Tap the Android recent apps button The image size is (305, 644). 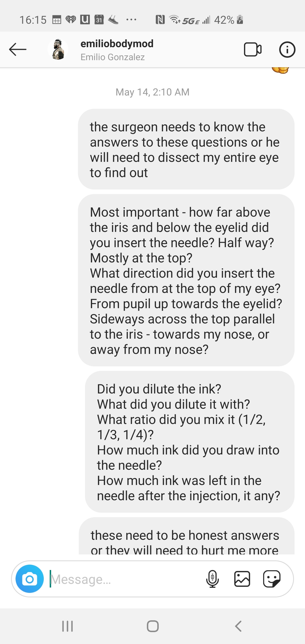click(x=67, y=626)
